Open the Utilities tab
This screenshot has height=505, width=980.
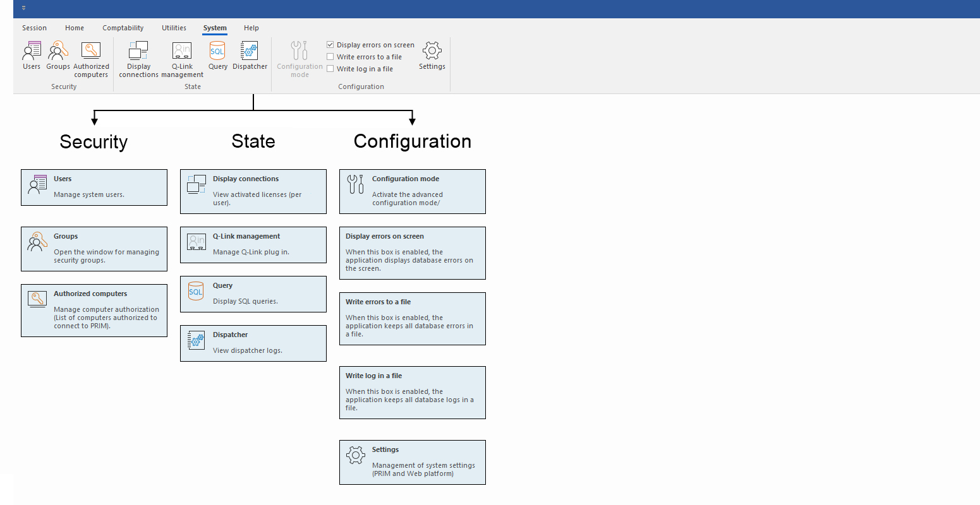(174, 28)
